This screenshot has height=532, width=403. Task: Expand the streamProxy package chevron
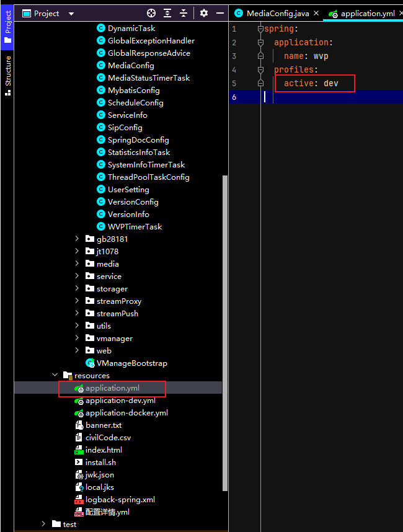[x=77, y=301]
